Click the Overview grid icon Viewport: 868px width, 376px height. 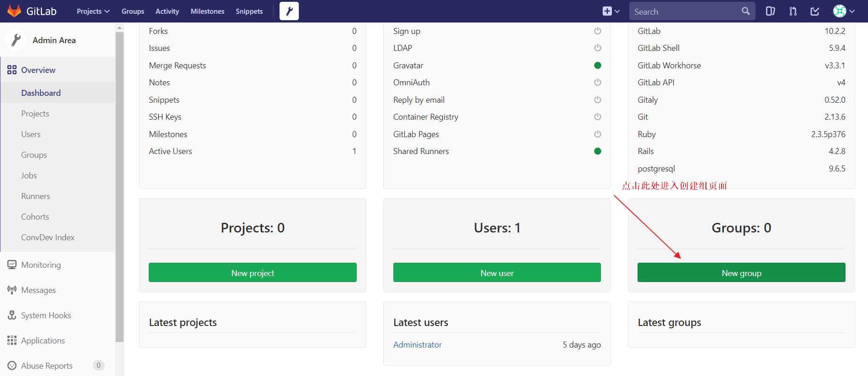coord(12,70)
